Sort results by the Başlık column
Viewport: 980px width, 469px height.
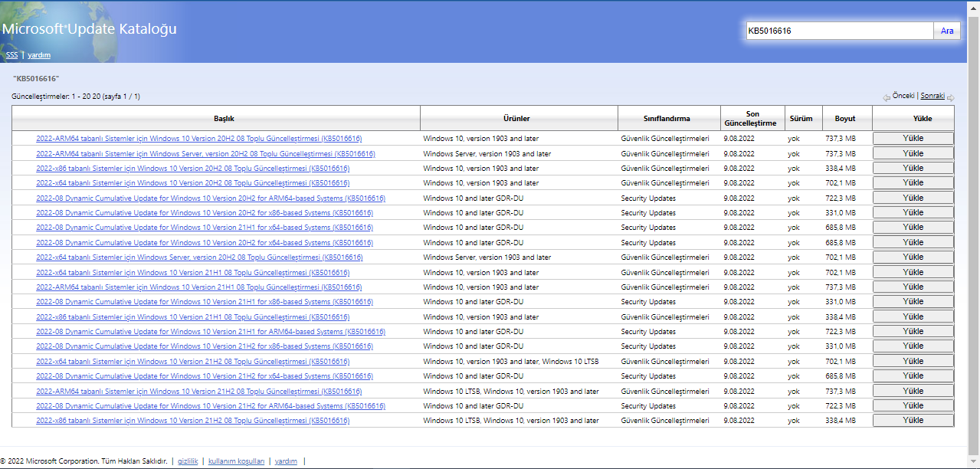224,119
